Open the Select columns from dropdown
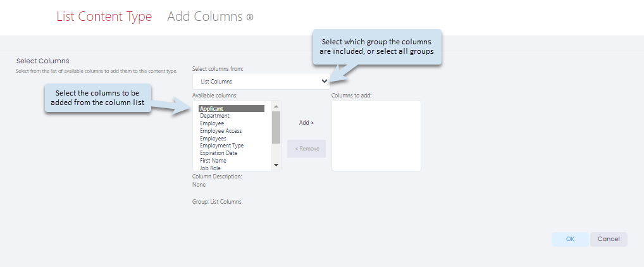Image resolution: width=644 pixels, height=267 pixels. point(261,82)
